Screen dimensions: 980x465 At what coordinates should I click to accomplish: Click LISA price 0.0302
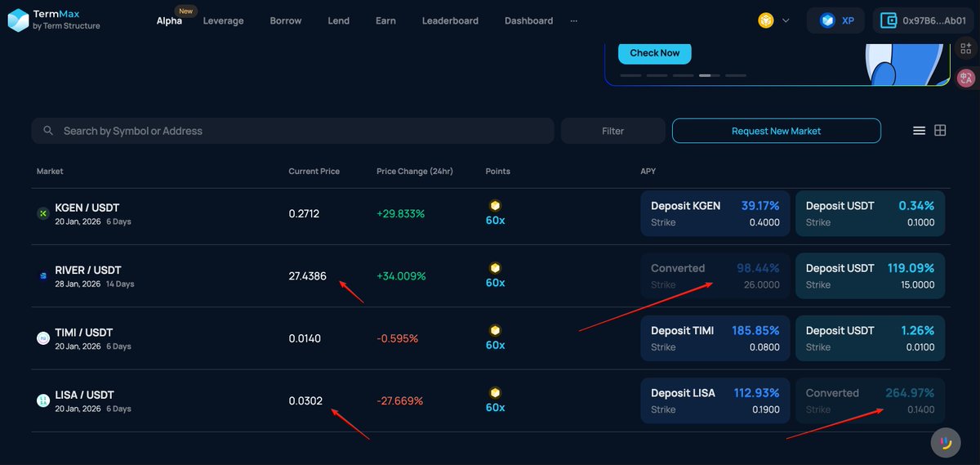point(305,401)
